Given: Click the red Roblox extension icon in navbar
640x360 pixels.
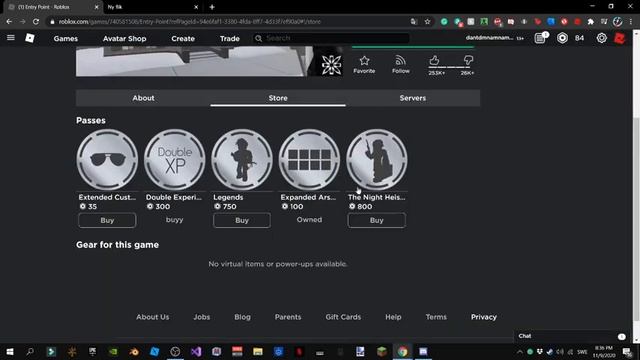Looking at the screenshot, I should pos(620,38).
